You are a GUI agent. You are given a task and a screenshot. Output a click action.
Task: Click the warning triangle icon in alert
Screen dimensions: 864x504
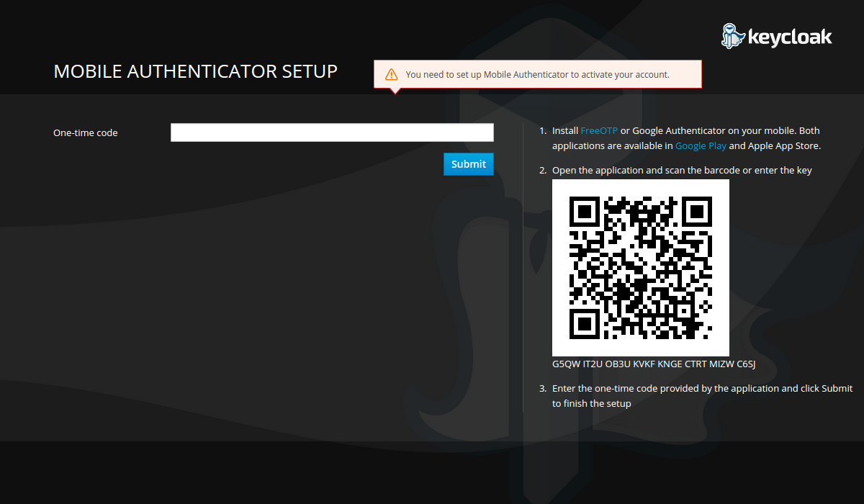391,74
